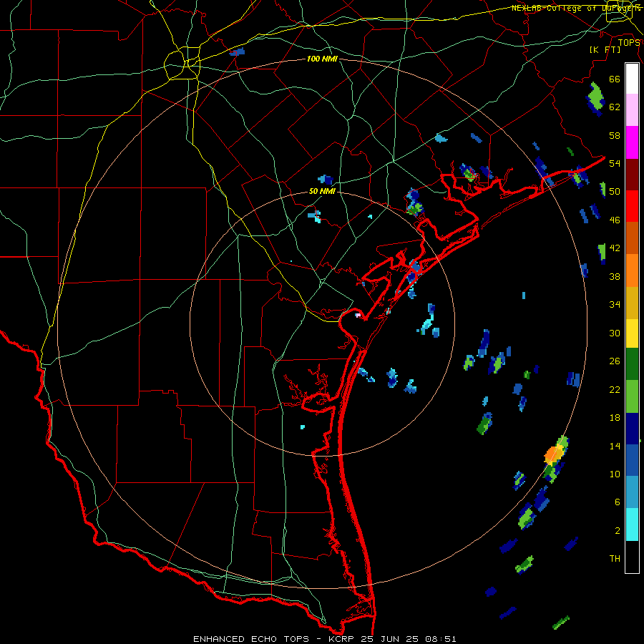Pick the navy blue legend band
This screenshot has height=644, width=644.
(632, 429)
